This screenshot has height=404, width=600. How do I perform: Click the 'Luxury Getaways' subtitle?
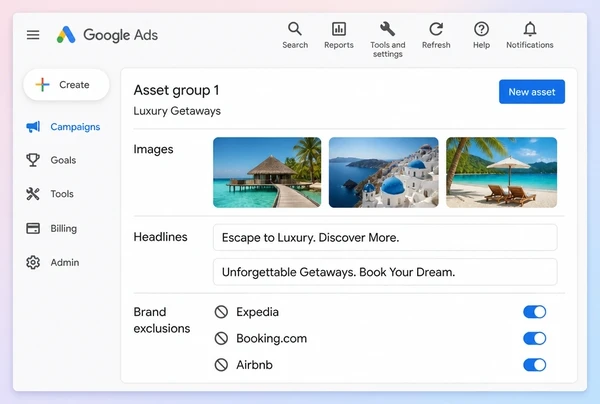point(177,111)
